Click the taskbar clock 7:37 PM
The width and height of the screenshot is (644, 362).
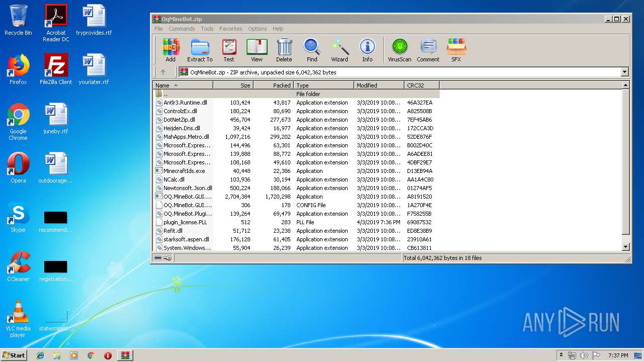(618, 355)
